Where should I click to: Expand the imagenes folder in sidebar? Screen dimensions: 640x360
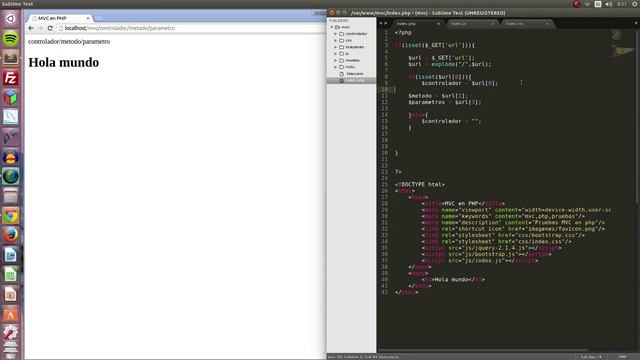coord(336,47)
